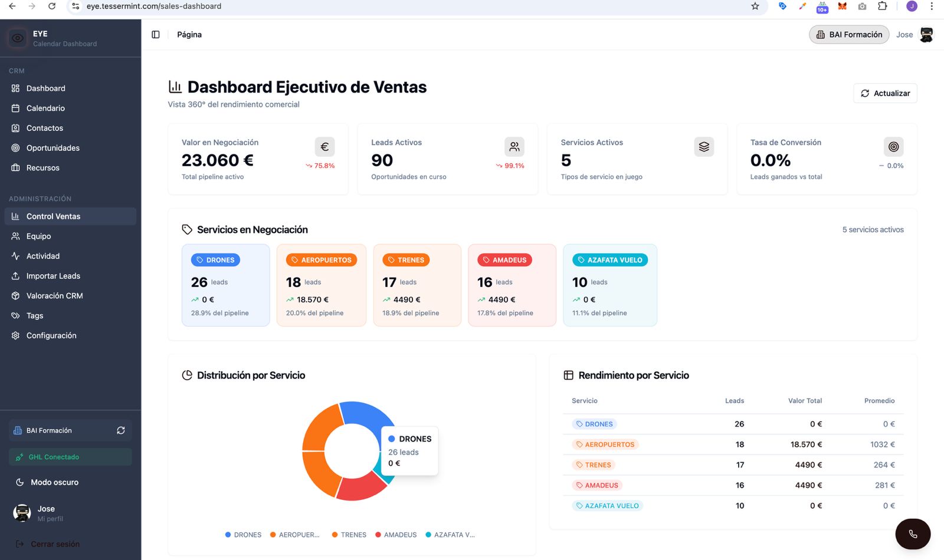
Task: Open the Chrome profile J avatar
Action: point(912,6)
